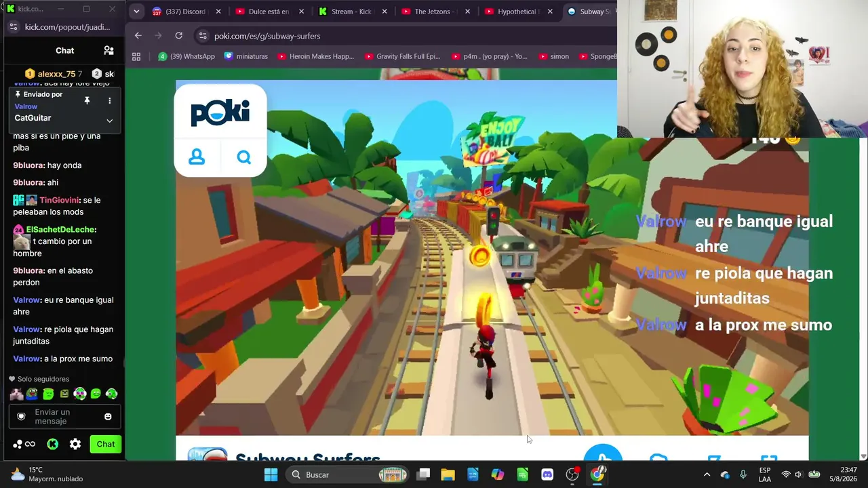
Task: Open Poki search magnifier
Action: pos(244,157)
